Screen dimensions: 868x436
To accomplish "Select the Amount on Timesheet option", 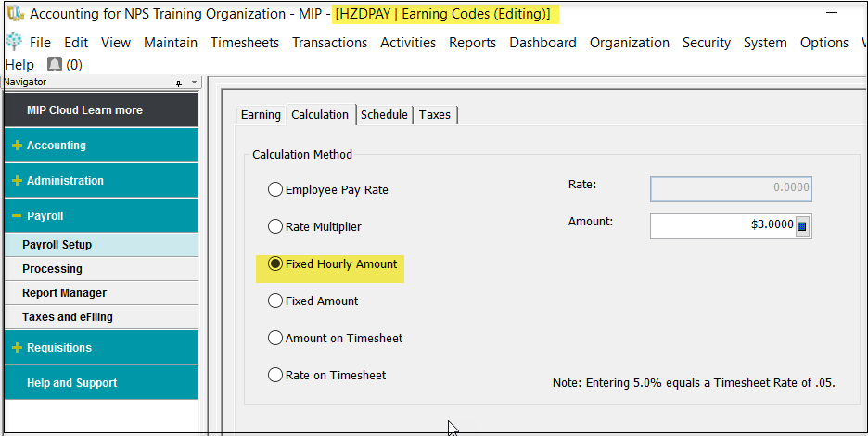I will [x=275, y=339].
